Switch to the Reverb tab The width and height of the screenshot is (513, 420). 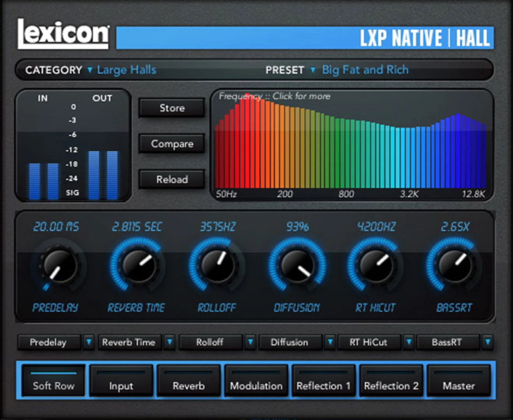(x=188, y=386)
